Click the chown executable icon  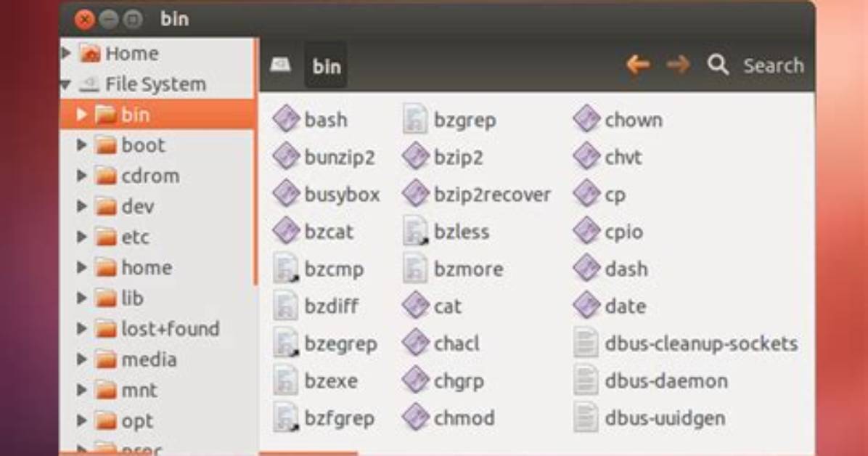pyautogui.click(x=587, y=119)
